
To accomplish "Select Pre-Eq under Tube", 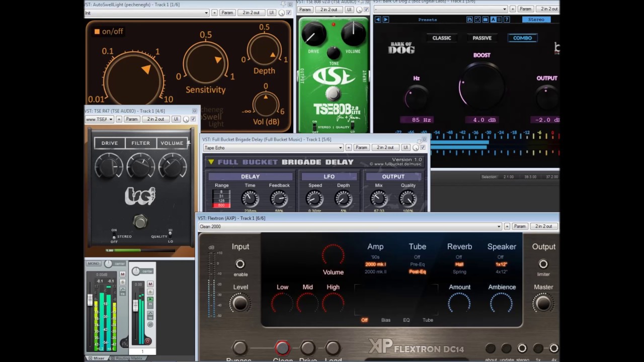I will [417, 264].
